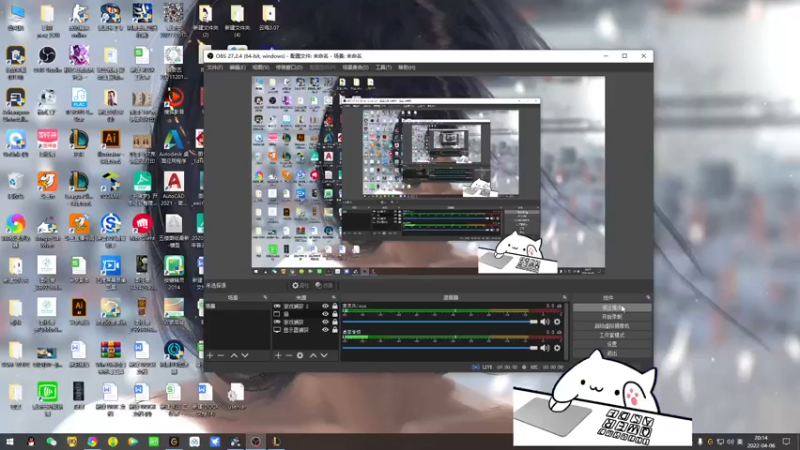Open the Recycle Bin on the desktop
Viewport: 800px width, 450px height.
tap(15, 186)
